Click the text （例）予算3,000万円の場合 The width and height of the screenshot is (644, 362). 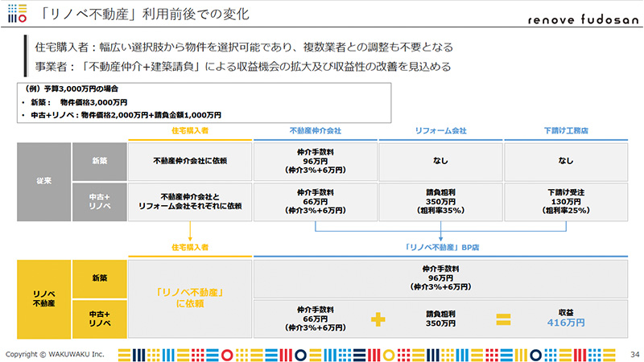click(72, 88)
